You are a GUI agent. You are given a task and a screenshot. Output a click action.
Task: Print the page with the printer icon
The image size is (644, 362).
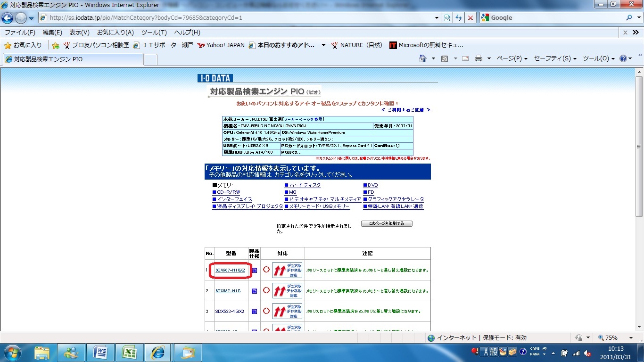point(479,58)
